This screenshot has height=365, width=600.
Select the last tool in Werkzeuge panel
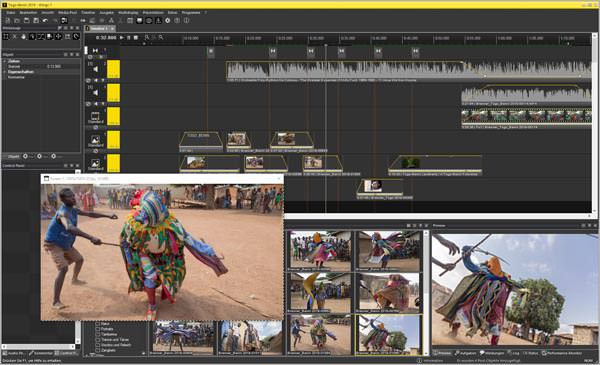point(76,37)
